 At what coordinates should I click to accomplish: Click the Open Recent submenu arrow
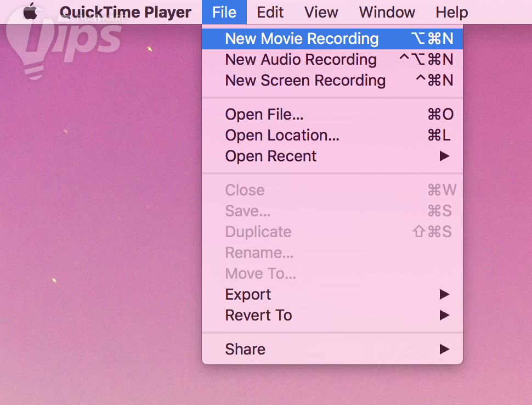click(x=444, y=156)
